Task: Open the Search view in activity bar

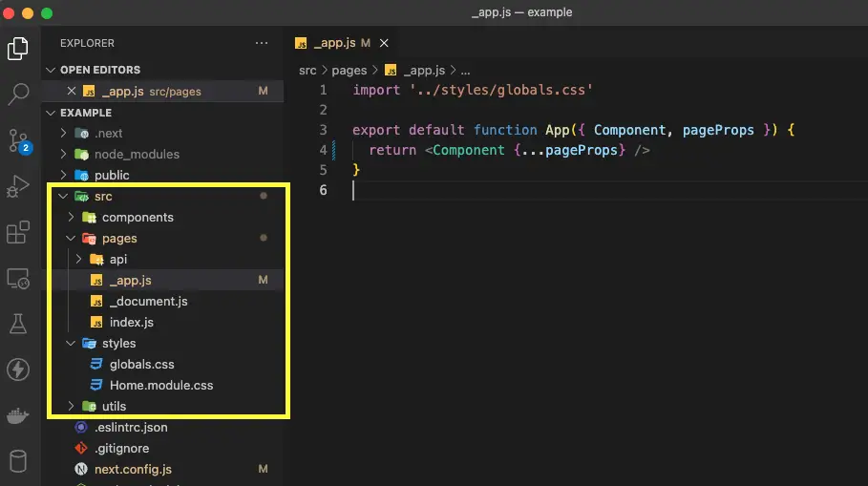Action: [x=18, y=95]
